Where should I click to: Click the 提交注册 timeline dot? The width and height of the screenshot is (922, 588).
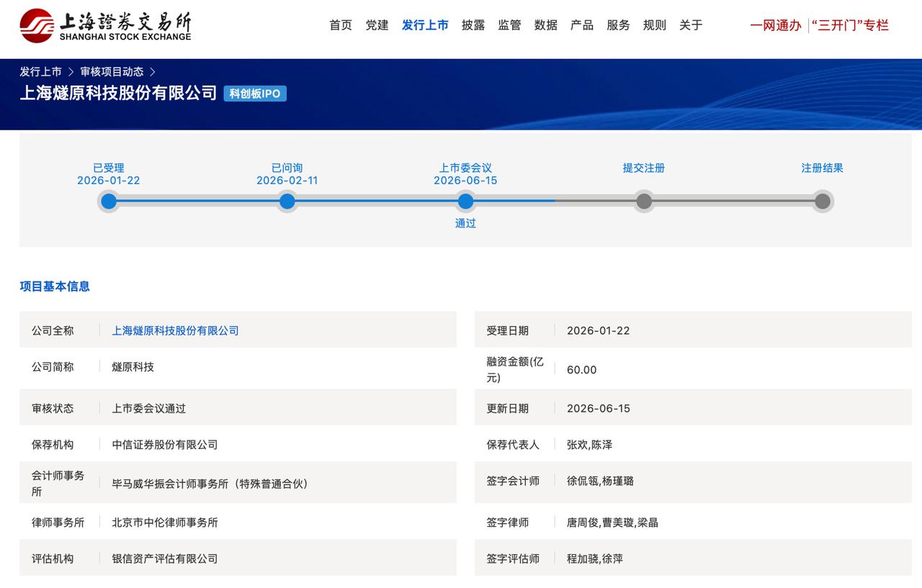[644, 202]
